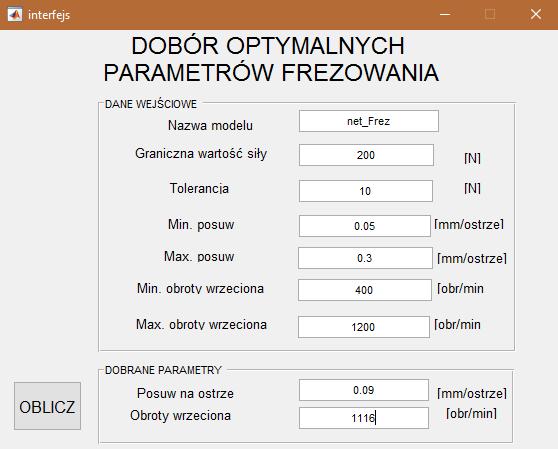Edit the Max. obroty wrzeciona field
558x449 pixels.
pyautogui.click(x=364, y=327)
